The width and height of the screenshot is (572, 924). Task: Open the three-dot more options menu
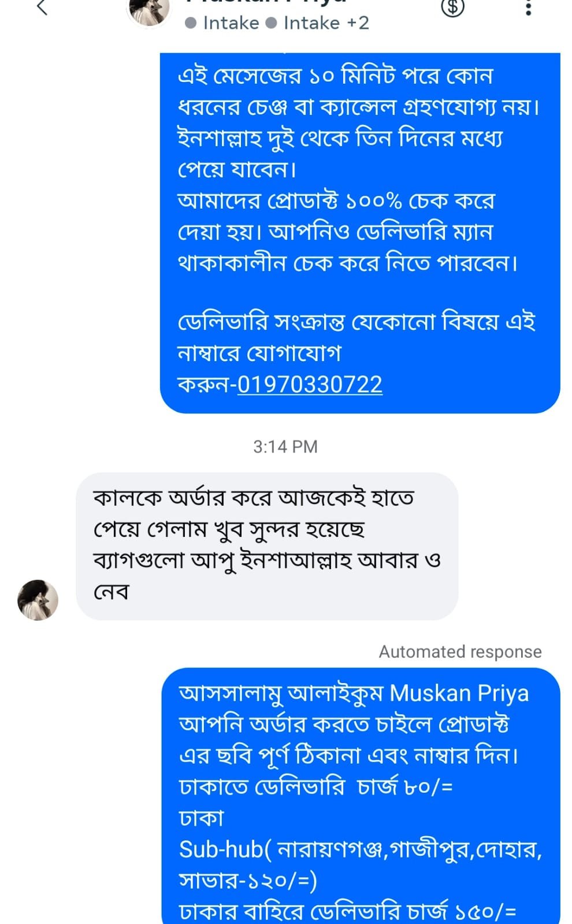pos(528,8)
